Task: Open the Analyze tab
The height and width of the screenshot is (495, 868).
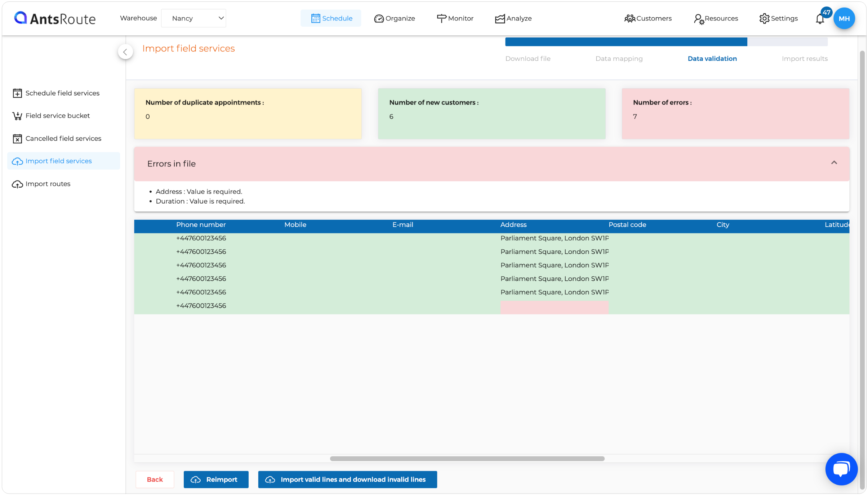Action: (x=513, y=18)
